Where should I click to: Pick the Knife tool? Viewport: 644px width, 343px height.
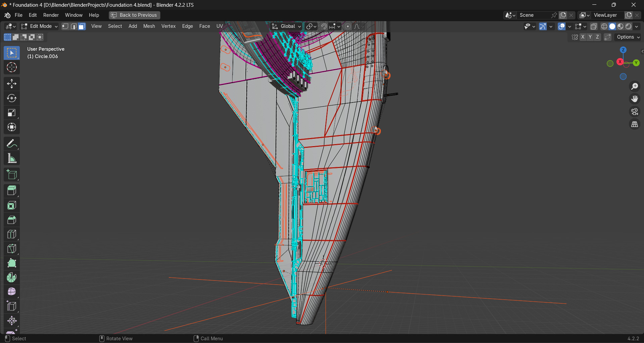click(12, 249)
